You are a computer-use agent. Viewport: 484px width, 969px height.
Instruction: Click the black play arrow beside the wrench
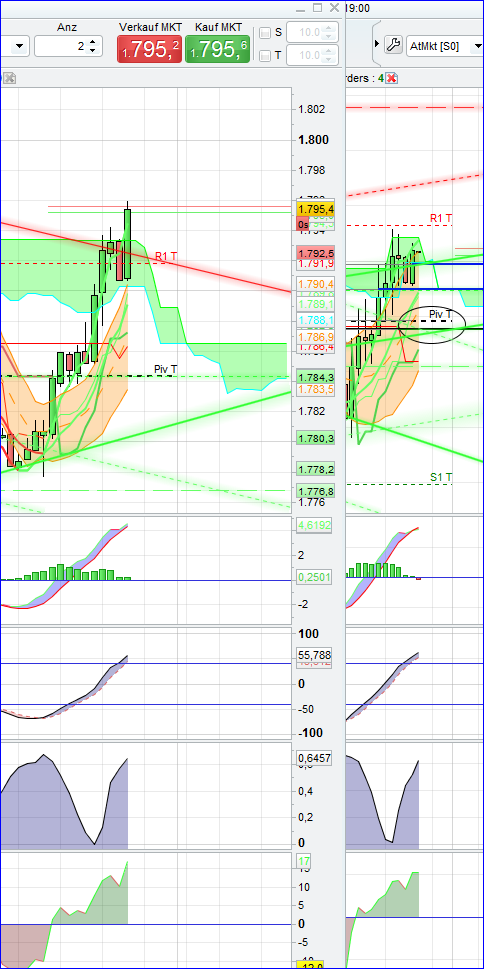coord(378,44)
